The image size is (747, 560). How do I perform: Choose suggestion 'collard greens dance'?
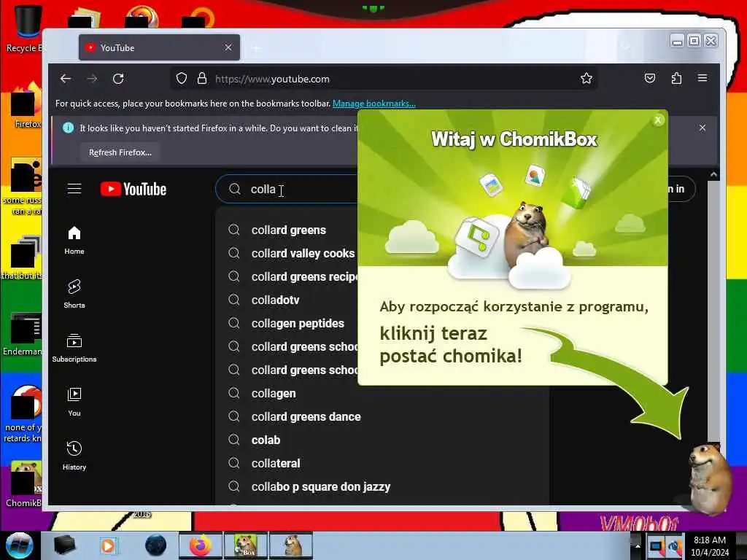pos(306,416)
